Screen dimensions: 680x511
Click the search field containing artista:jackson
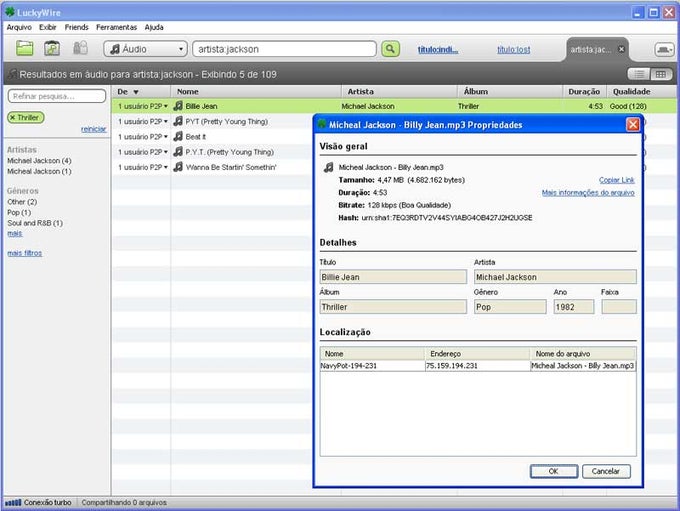pos(284,49)
